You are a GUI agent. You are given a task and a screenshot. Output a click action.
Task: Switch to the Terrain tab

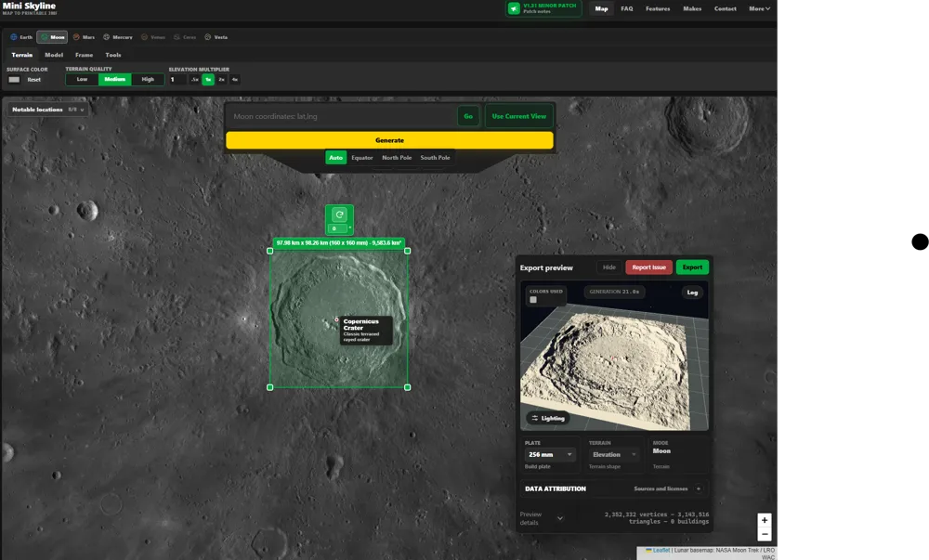22,55
